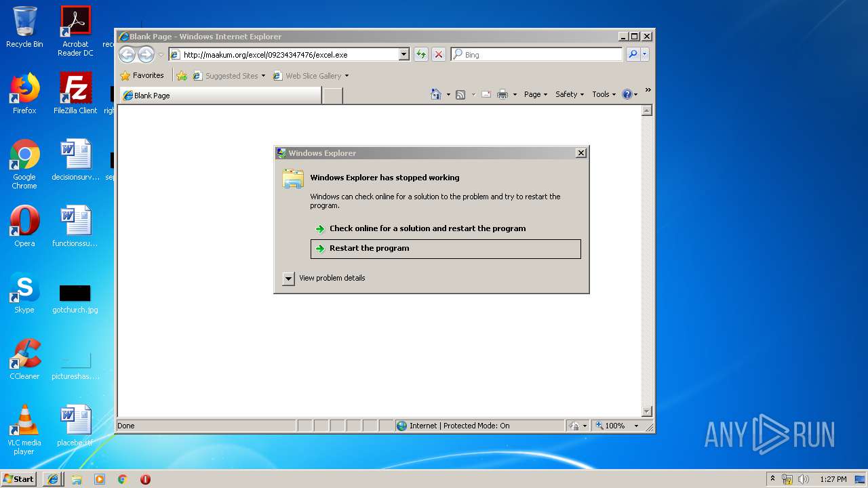The image size is (868, 488).
Task: Expand the recent pages dropdown arrow
Action: (x=161, y=54)
